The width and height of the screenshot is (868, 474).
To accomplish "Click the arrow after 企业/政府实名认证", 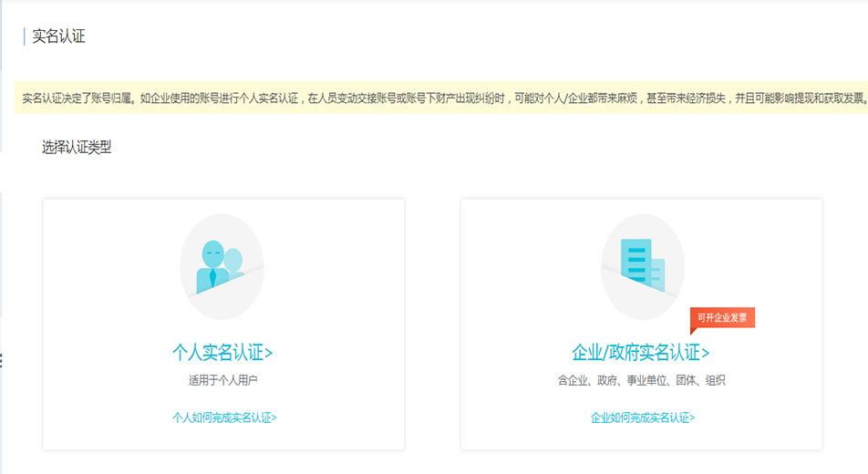I will [x=705, y=353].
